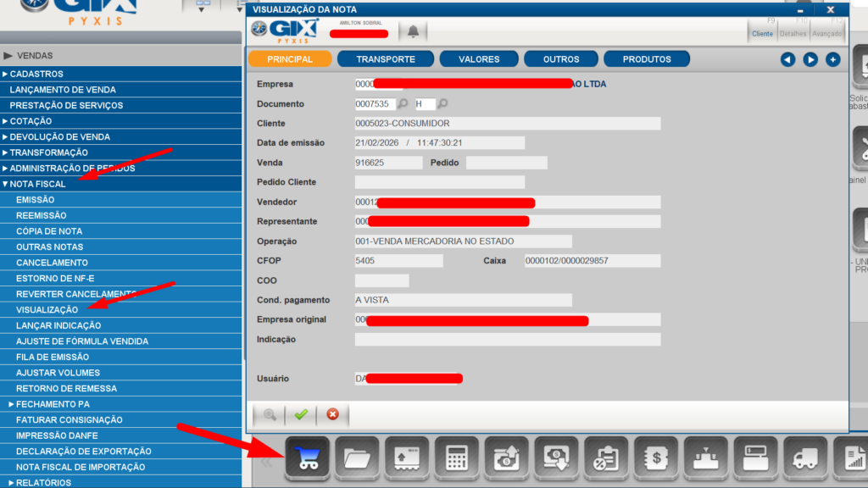Click the notification bell icon

tap(413, 31)
